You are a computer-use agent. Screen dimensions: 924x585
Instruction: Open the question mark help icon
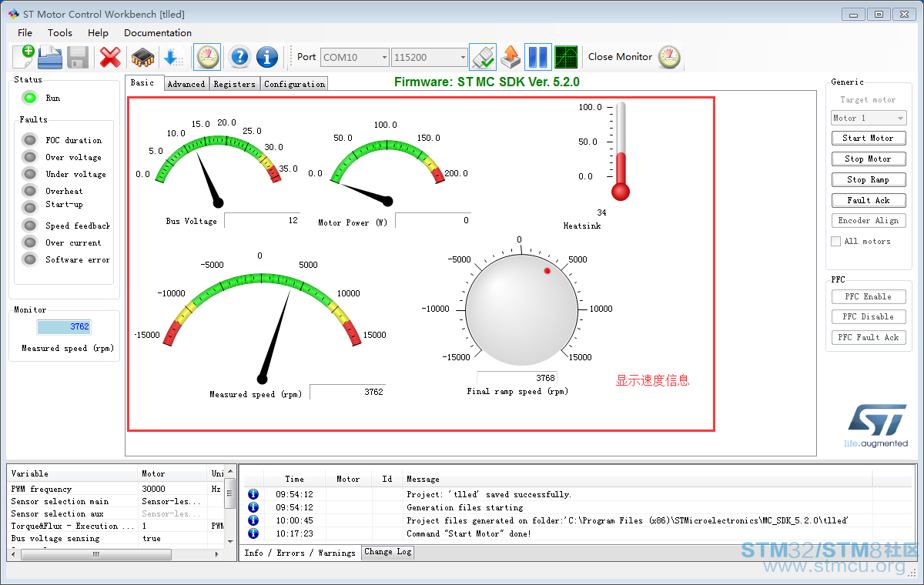click(x=239, y=57)
